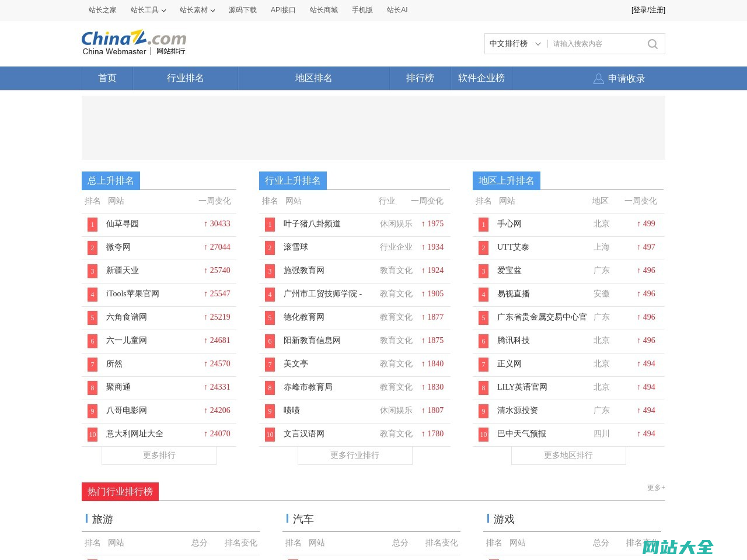The width and height of the screenshot is (747, 560).
Task: Open the 六角食谱网 site link
Action: tap(127, 317)
